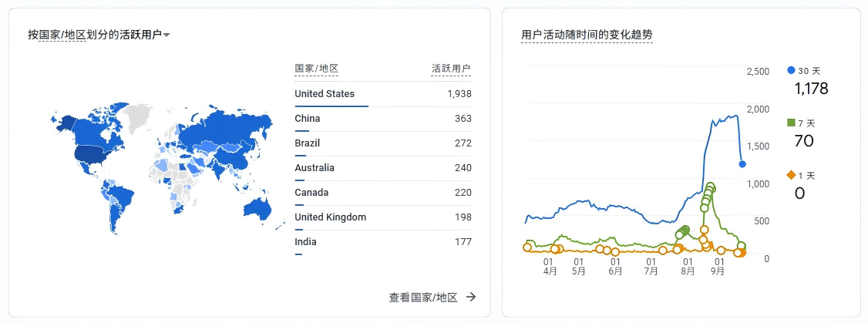The height and width of the screenshot is (323, 868).
Task: Click the 按国家/地区划分的活跃用户 card title
Action: 95,35
